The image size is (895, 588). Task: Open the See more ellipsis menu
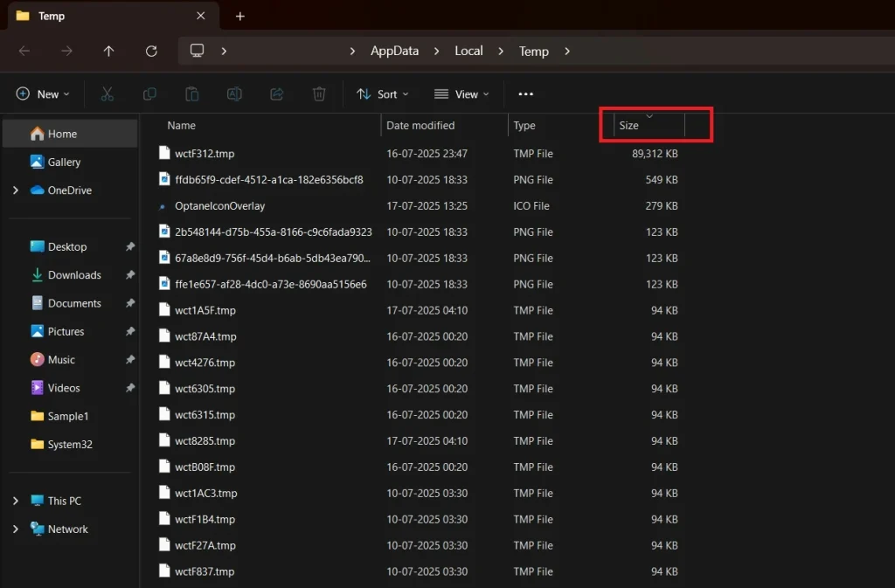click(x=525, y=94)
